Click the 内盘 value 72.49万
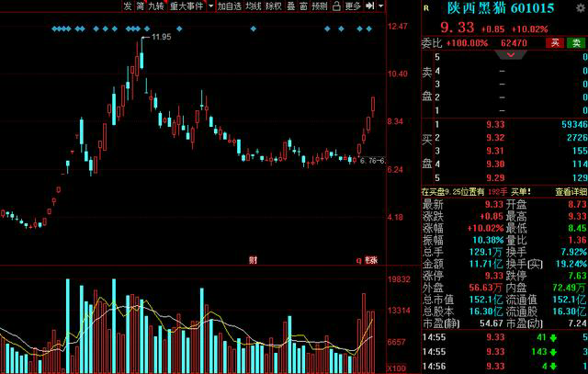The image size is (588, 374). 570,288
